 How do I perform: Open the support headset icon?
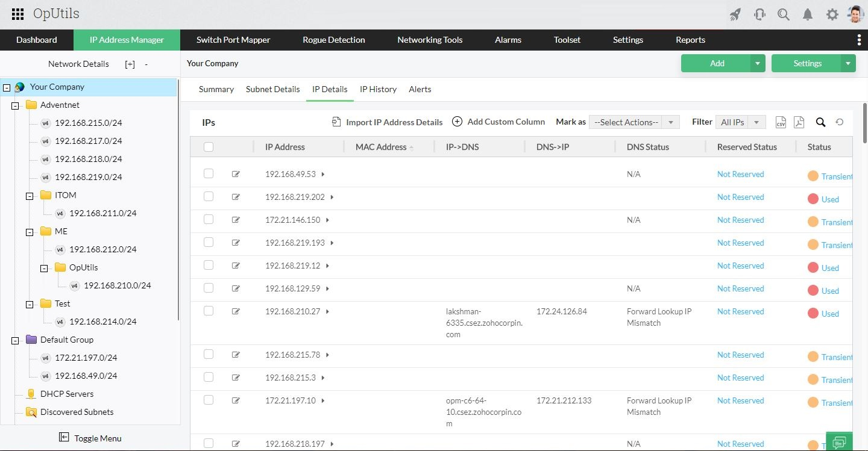[x=759, y=14]
